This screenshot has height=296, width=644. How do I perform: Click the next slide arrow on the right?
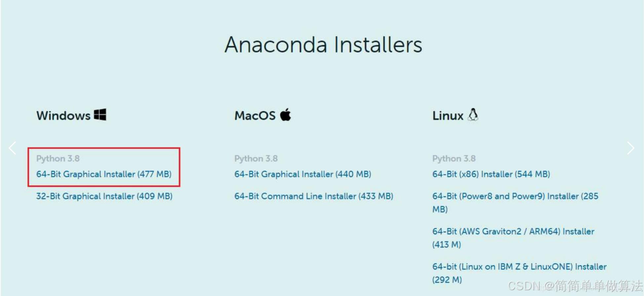tap(630, 148)
